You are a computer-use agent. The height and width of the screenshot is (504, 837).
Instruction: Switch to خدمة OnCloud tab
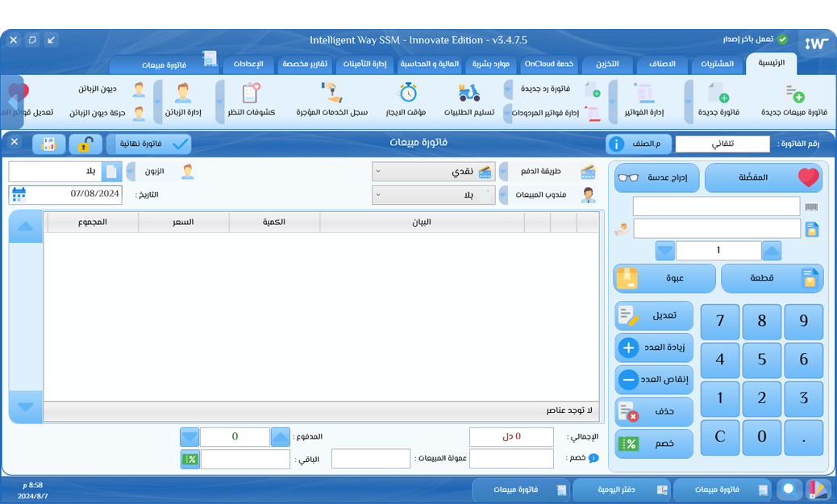tap(549, 64)
